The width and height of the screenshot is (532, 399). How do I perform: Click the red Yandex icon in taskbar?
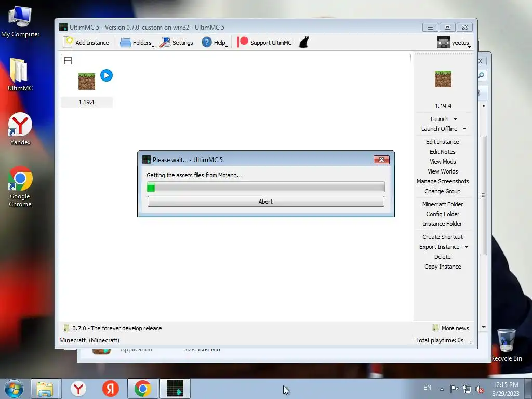110,389
